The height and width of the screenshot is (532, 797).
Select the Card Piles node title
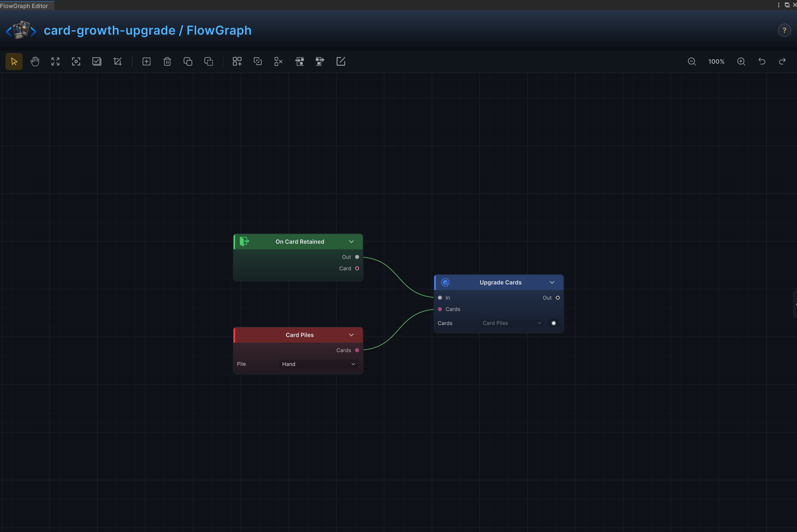300,335
